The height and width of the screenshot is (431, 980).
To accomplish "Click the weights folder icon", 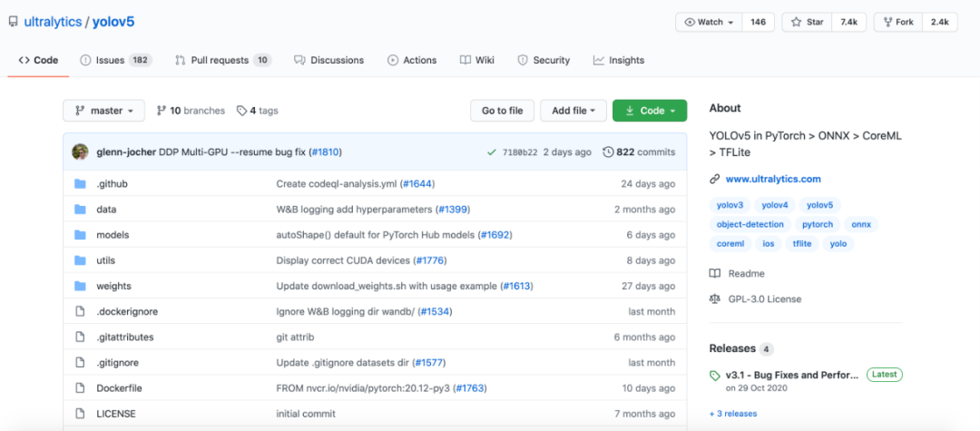I will [x=79, y=286].
